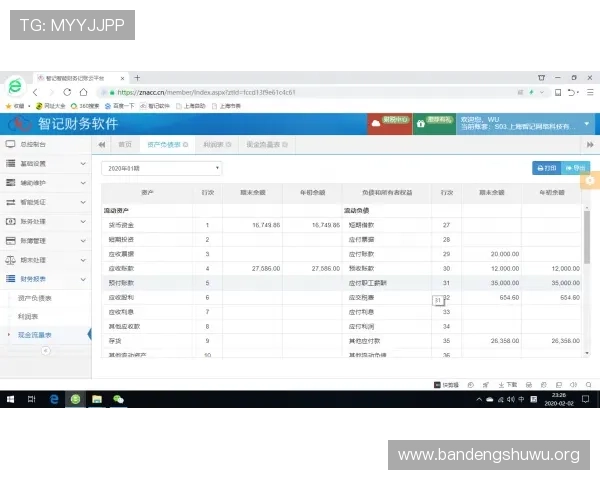Open the 360搜索 bookmark
The width and height of the screenshot is (600, 480).
[x=85, y=106]
